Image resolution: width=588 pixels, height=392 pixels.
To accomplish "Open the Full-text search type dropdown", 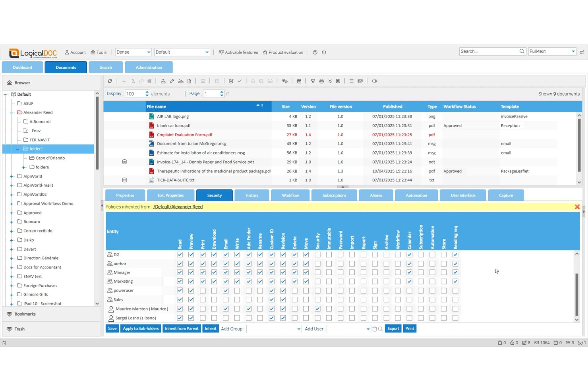I will click(552, 51).
